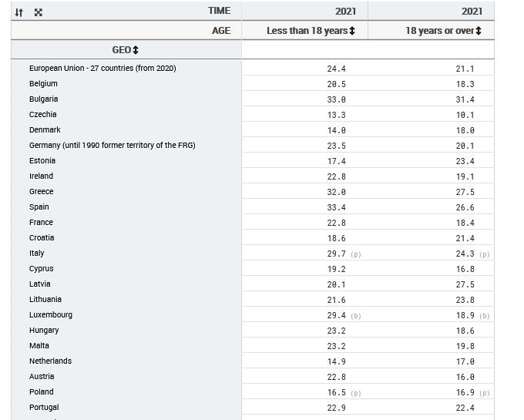Click the AGE dimension header label
The image size is (524, 420).
[x=221, y=31]
